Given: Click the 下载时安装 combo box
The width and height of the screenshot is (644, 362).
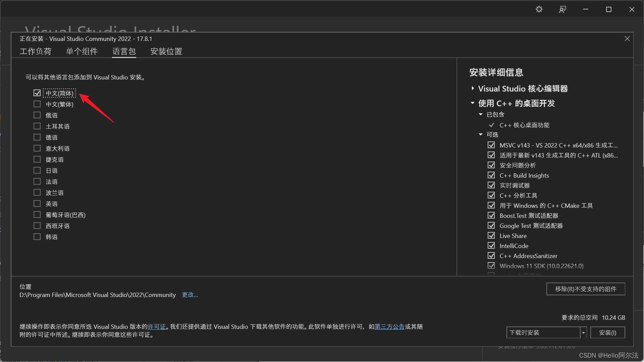Looking at the screenshot, I should tap(543, 333).
